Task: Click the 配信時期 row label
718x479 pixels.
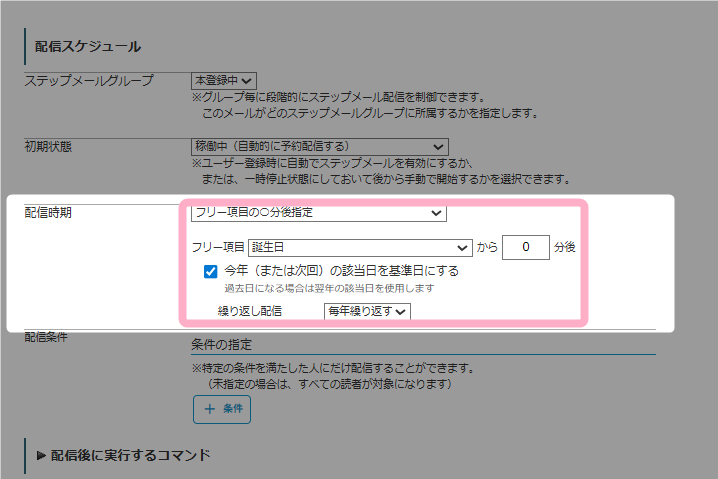Action: (48, 213)
